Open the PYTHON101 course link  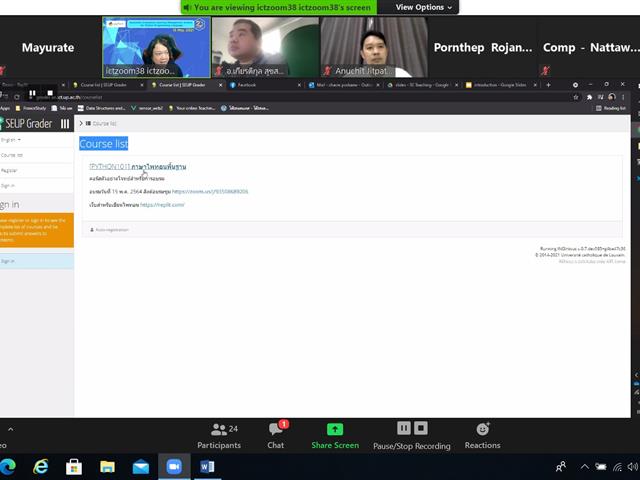[x=138, y=167]
